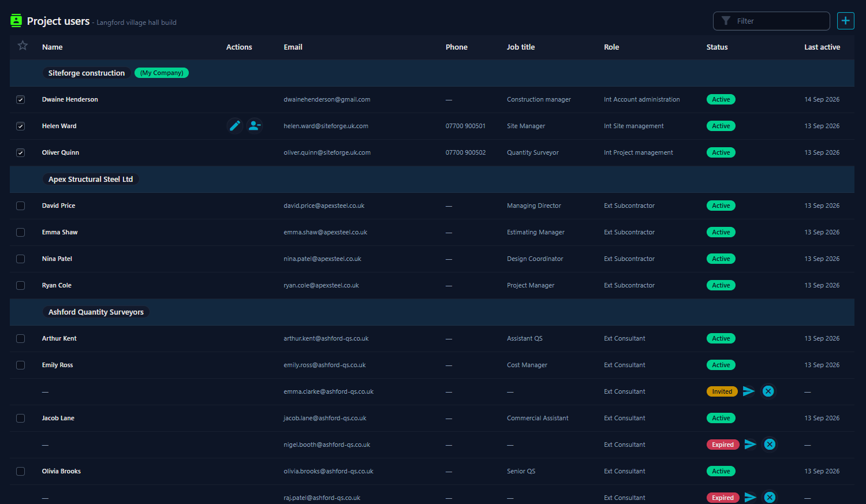Click the name David Price

pos(58,206)
